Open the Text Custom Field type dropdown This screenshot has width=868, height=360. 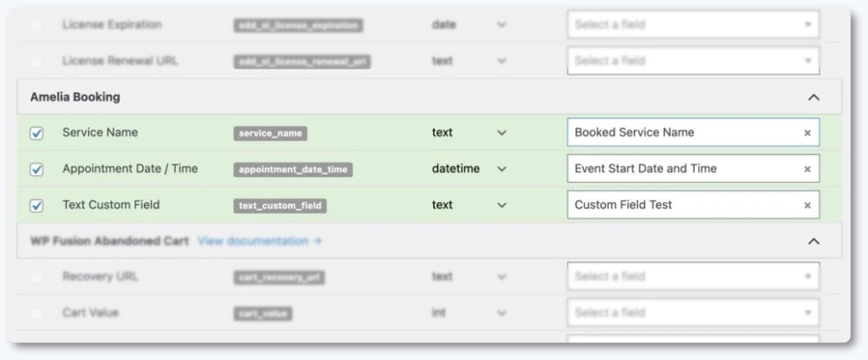502,205
